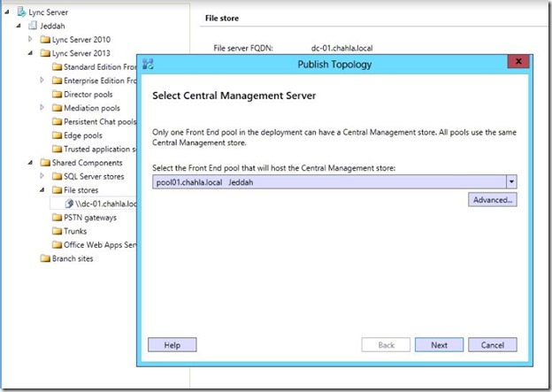Click the Enterprise Edition Front End folder icon
The image size is (552, 392).
pos(57,81)
